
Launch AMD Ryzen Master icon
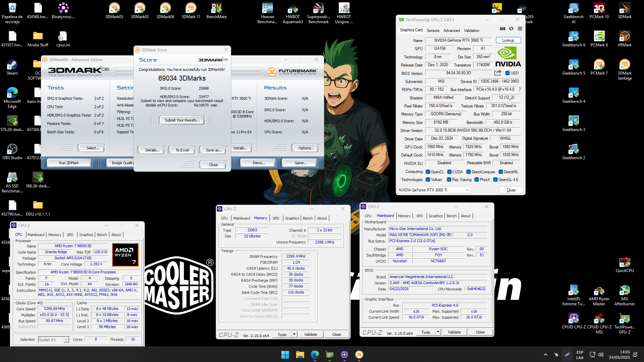599,295
